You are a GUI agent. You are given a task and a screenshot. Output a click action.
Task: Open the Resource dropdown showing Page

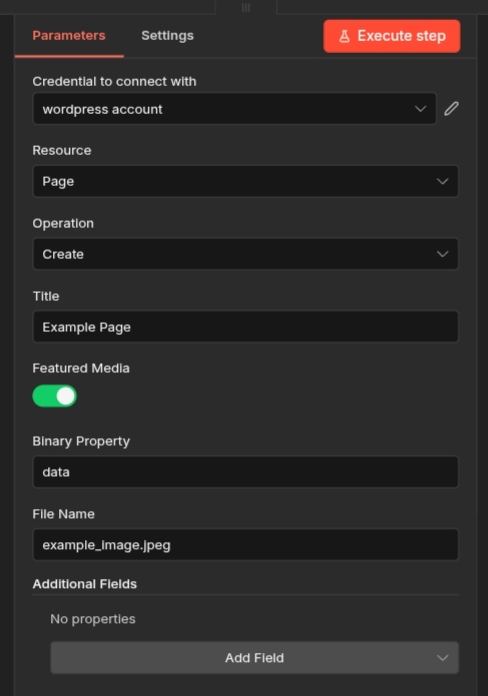(x=246, y=181)
